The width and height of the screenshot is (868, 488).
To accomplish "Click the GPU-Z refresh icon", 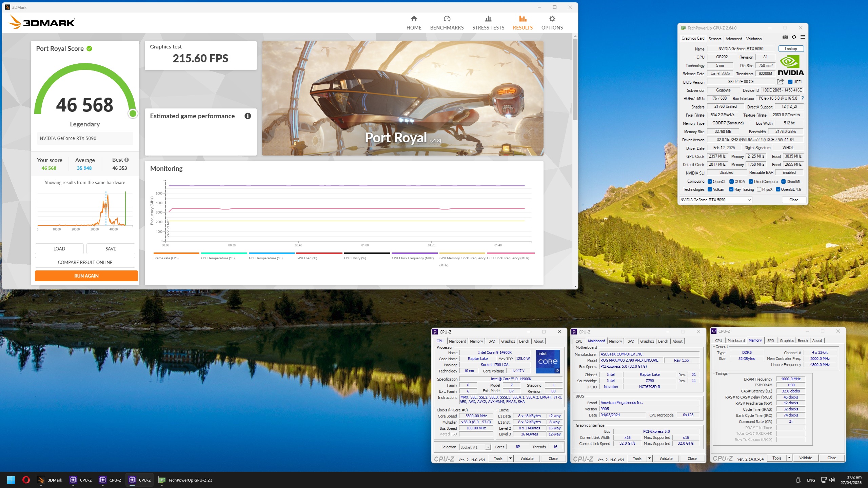I will (x=794, y=37).
